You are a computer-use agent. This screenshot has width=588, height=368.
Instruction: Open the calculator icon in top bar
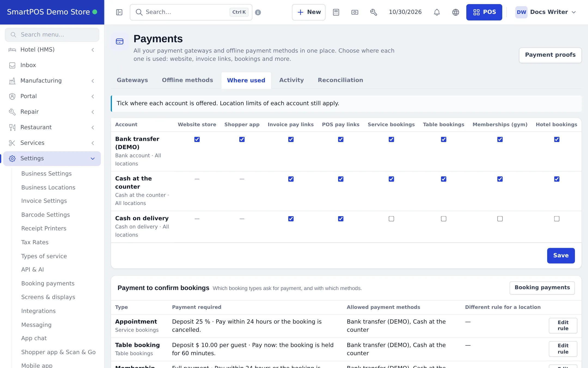tap(336, 12)
